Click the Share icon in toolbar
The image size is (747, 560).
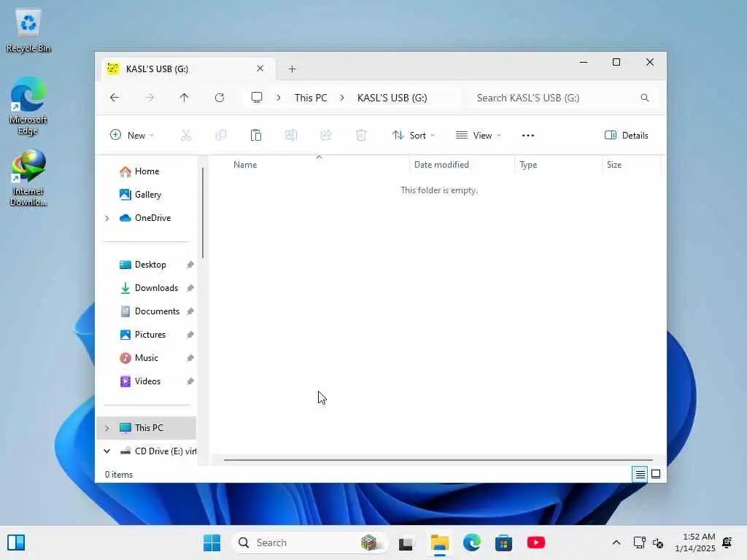click(x=326, y=135)
